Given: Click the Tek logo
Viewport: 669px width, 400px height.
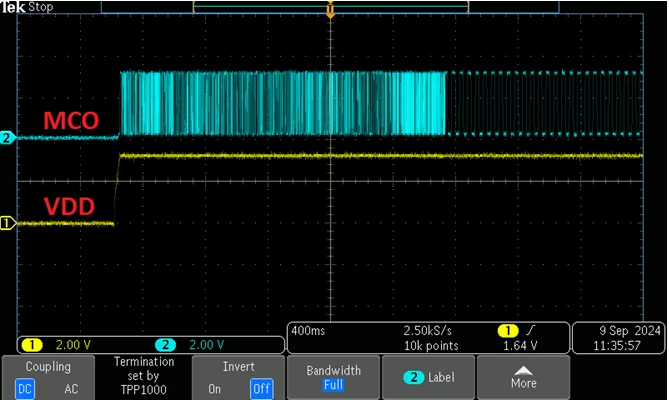Looking at the screenshot, I should 13,7.
